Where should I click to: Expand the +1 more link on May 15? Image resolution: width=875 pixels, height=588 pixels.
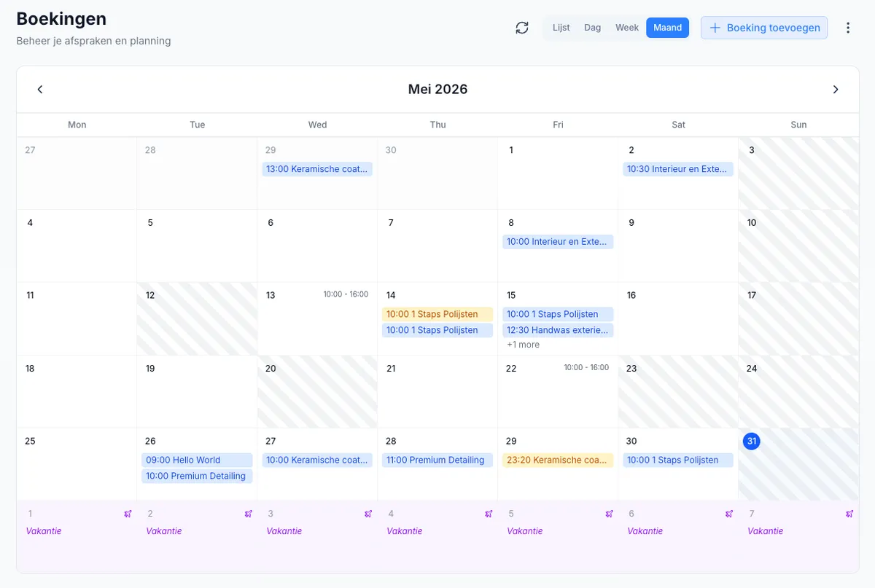(524, 345)
